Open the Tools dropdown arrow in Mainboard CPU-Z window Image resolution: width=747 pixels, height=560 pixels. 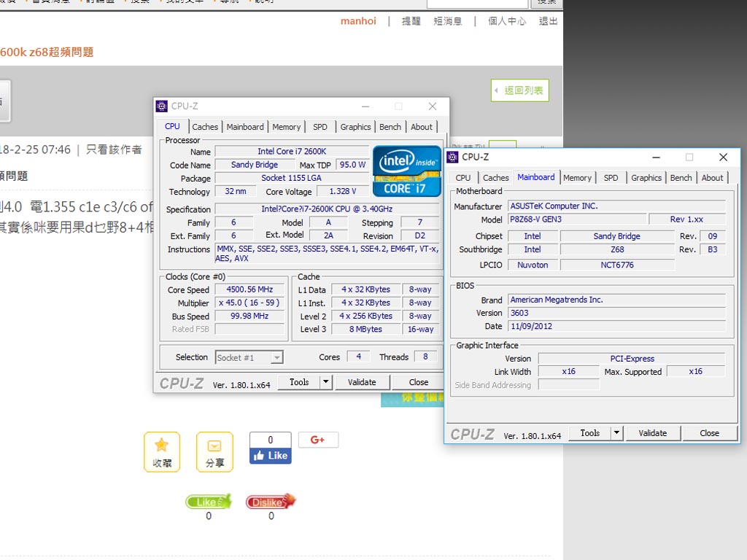616,433
